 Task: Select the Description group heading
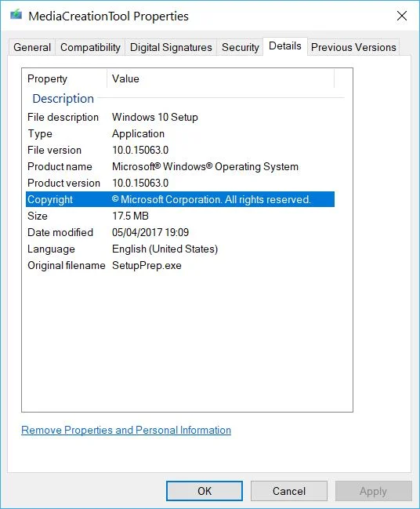[x=63, y=98]
